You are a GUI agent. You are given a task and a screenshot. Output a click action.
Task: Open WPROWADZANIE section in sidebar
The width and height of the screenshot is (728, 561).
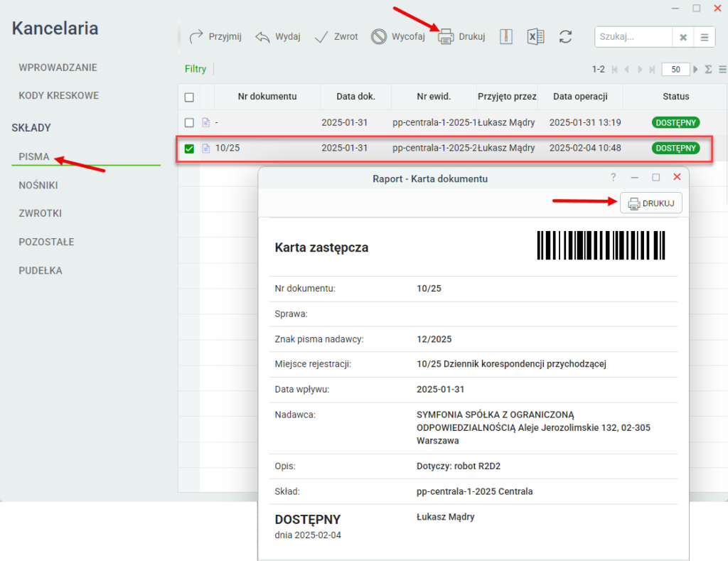pos(58,68)
